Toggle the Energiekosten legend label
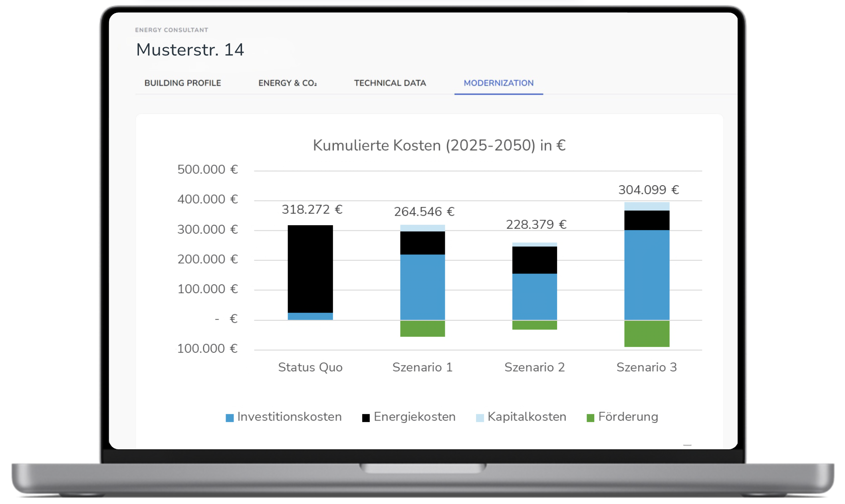The height and width of the screenshot is (504, 845). (415, 417)
